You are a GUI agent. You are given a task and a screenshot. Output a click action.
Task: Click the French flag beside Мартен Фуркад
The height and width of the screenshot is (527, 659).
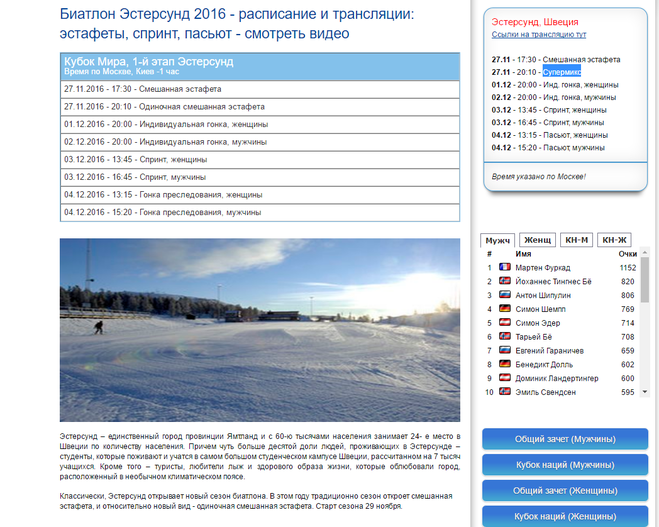(505, 268)
